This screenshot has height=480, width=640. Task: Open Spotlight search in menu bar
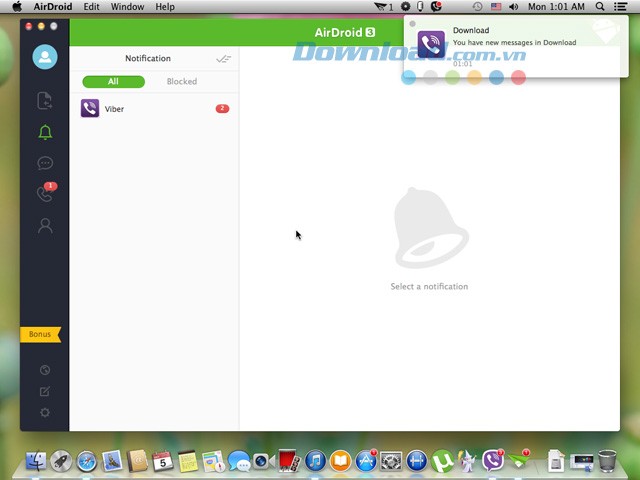click(x=599, y=7)
